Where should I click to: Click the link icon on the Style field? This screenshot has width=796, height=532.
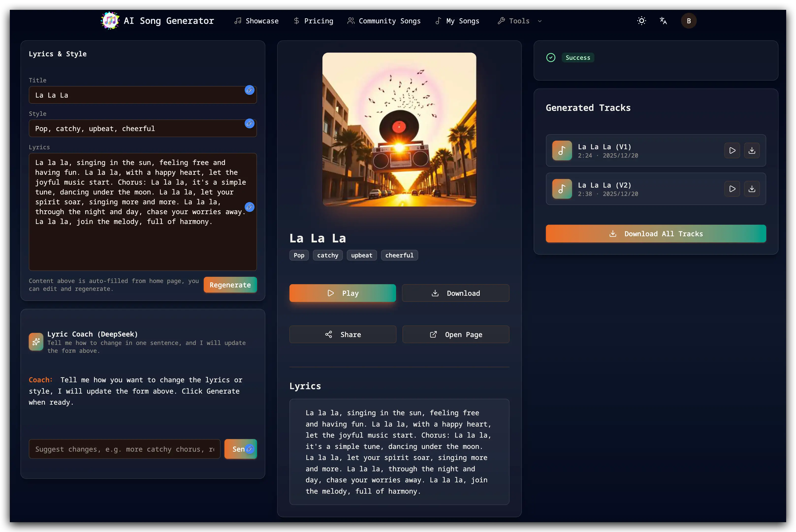click(x=250, y=124)
